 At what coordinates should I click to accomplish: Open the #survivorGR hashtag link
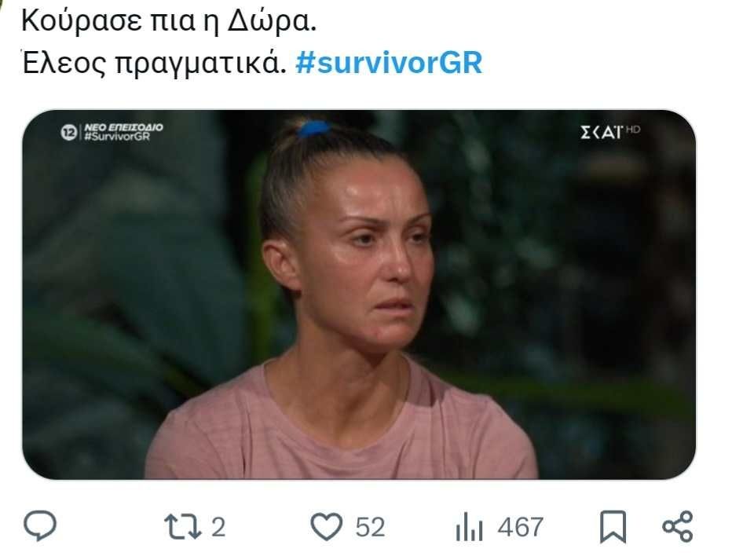click(x=389, y=63)
